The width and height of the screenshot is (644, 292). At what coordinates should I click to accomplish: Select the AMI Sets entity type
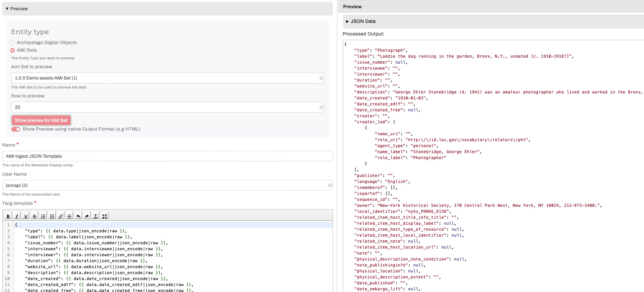tap(13, 50)
